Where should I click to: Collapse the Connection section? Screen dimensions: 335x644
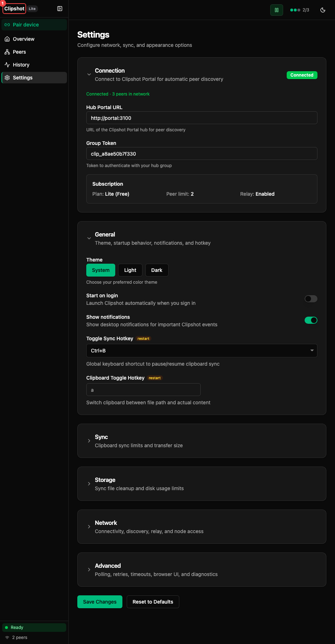[x=89, y=74]
